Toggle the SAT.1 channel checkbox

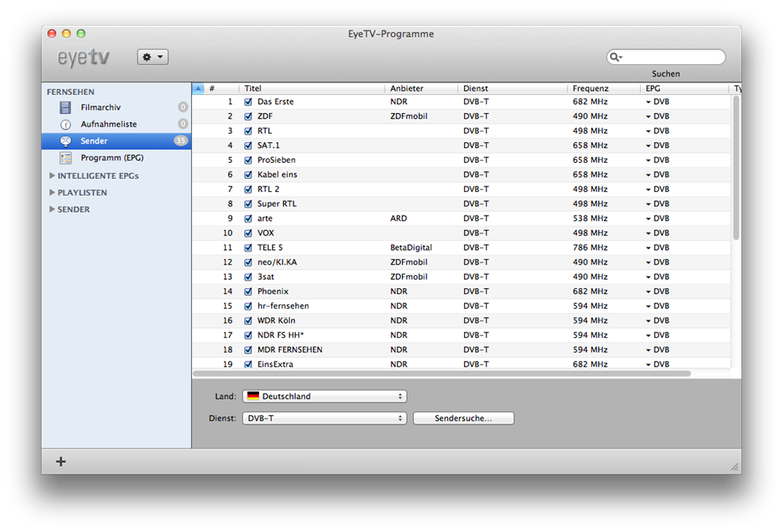(249, 146)
